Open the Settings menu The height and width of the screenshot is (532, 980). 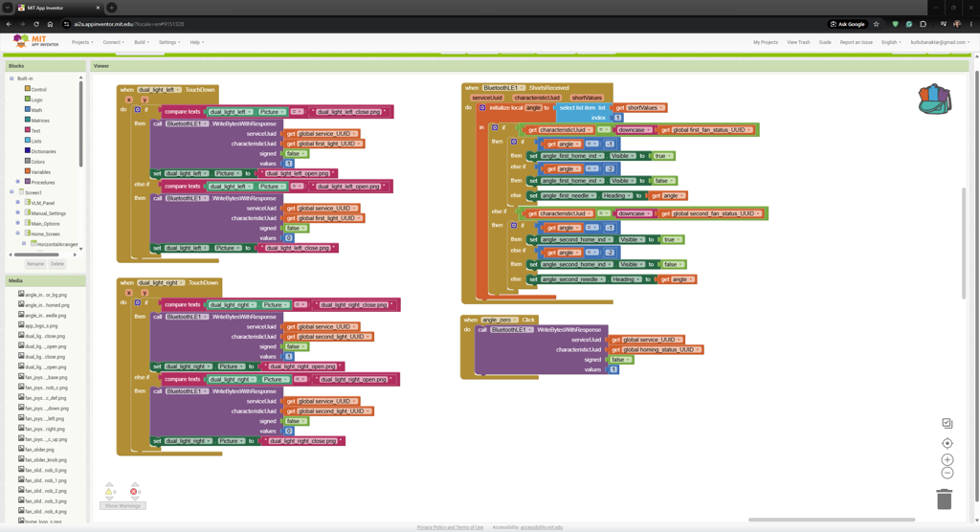click(168, 42)
